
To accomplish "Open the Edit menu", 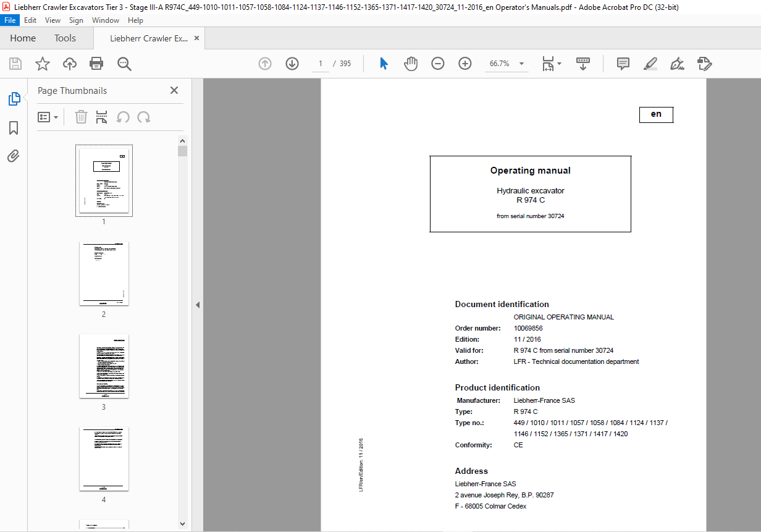I will click(30, 20).
